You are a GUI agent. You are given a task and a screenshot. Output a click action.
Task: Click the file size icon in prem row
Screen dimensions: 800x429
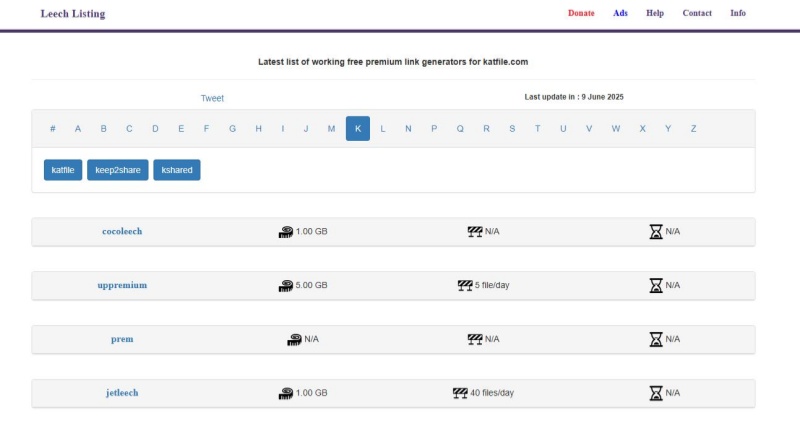pyautogui.click(x=294, y=339)
